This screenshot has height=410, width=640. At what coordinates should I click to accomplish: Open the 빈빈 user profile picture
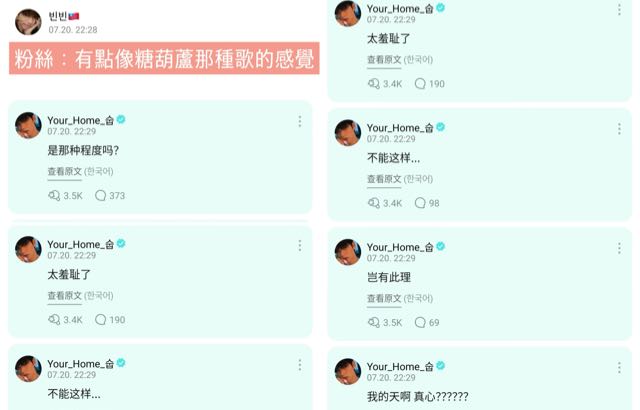[x=28, y=22]
